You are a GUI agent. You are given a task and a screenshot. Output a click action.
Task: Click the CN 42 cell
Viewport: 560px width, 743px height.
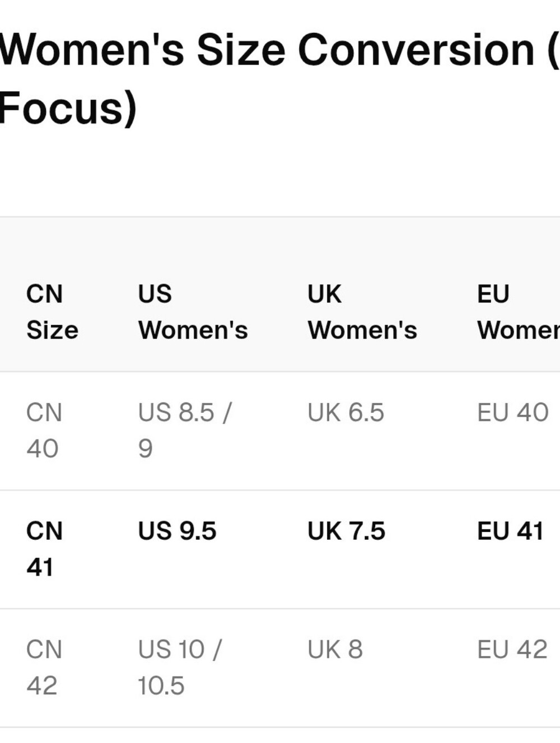tap(44, 668)
